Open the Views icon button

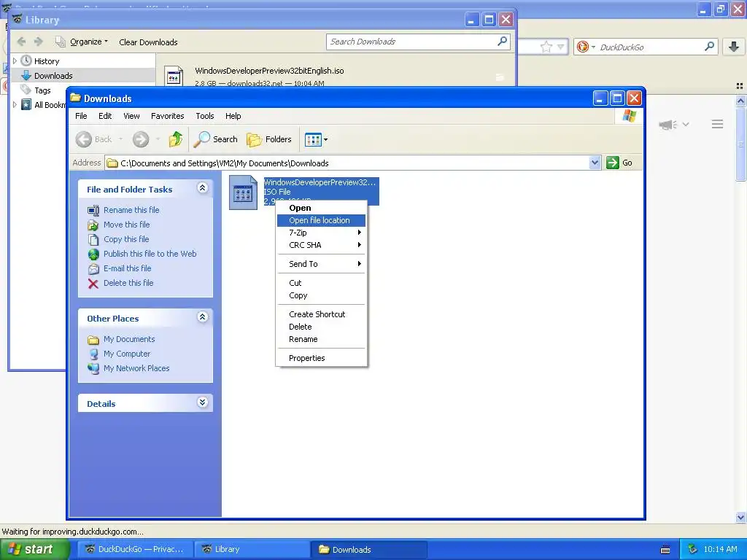coord(313,139)
